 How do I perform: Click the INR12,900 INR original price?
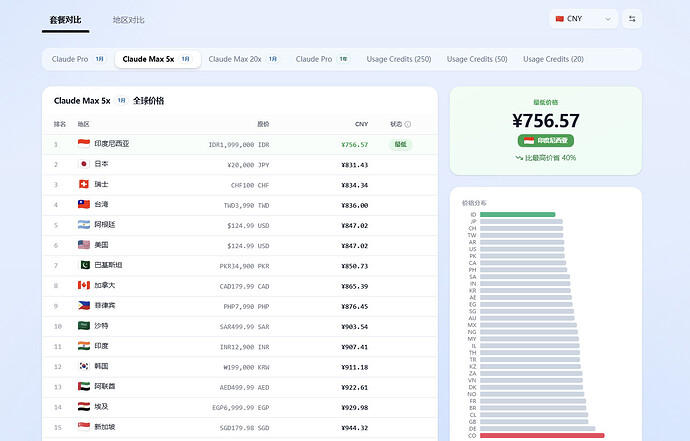pos(245,347)
